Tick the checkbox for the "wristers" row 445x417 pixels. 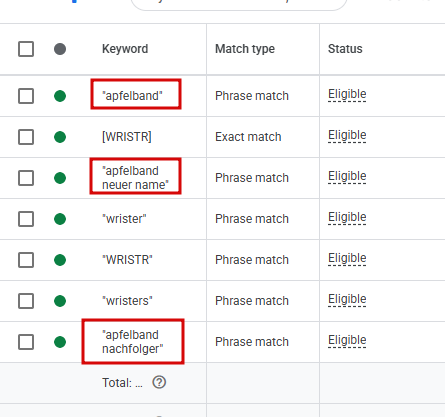tap(26, 301)
